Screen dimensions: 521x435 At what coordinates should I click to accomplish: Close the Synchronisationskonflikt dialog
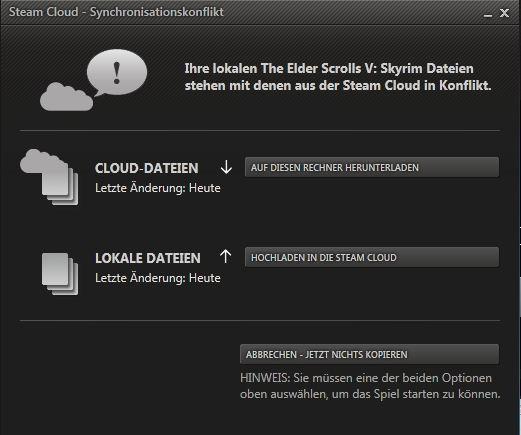tap(504, 13)
